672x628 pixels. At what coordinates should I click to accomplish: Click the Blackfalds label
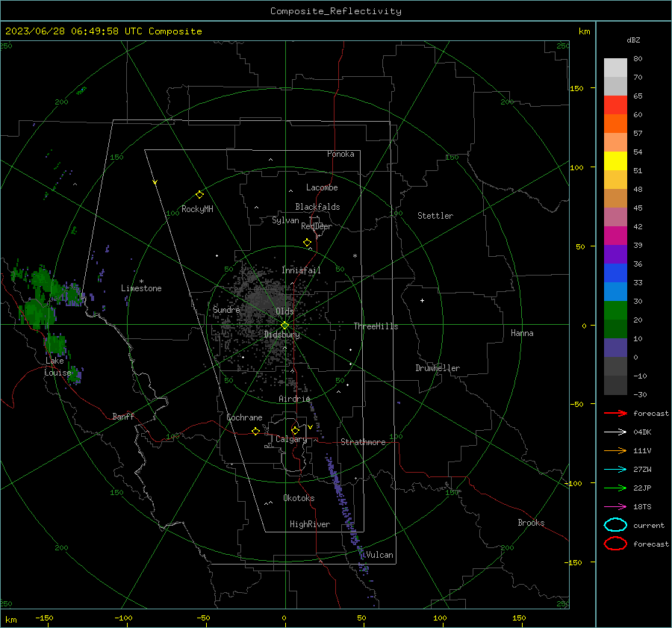[317, 207]
